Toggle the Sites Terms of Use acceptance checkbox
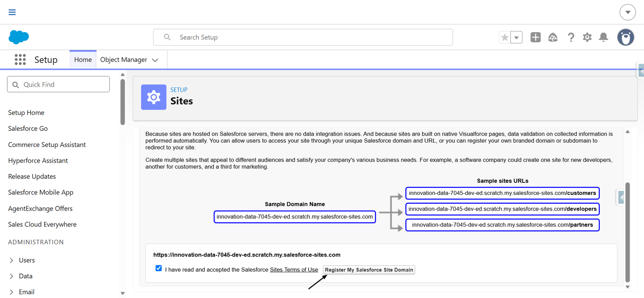Viewport: 644px width, 298px height. (159, 268)
